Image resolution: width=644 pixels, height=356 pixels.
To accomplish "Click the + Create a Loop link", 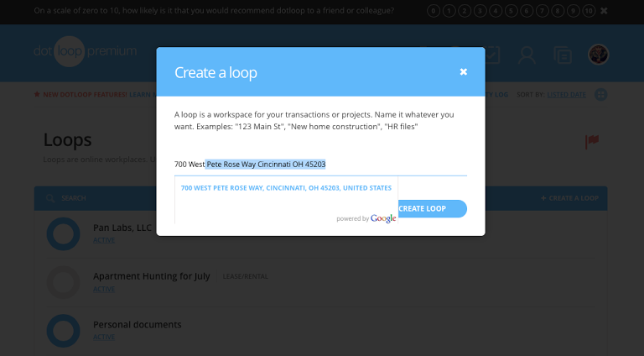I will pos(569,198).
